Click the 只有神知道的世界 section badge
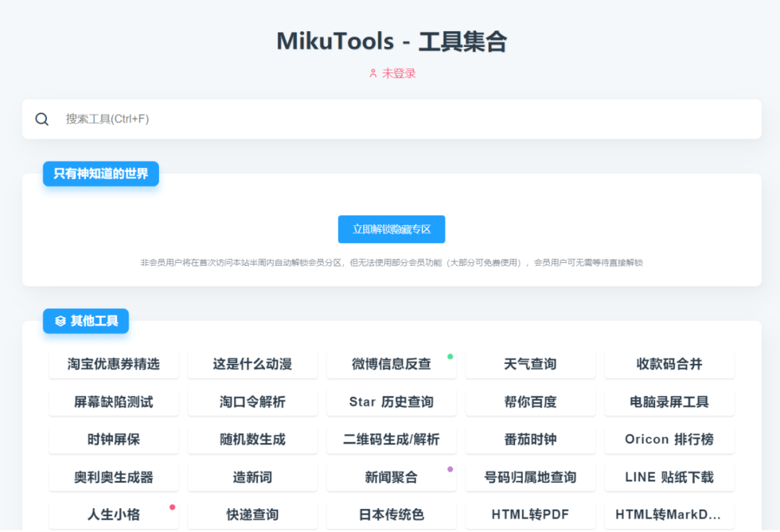The height and width of the screenshot is (532, 780). [100, 173]
